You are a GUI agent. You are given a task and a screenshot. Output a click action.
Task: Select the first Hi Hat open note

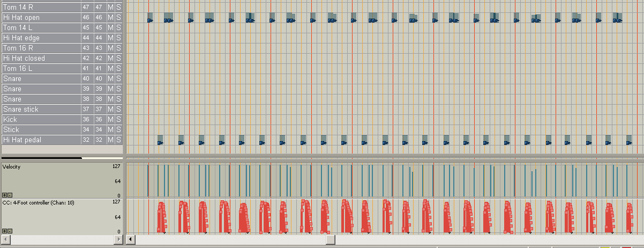150,18
